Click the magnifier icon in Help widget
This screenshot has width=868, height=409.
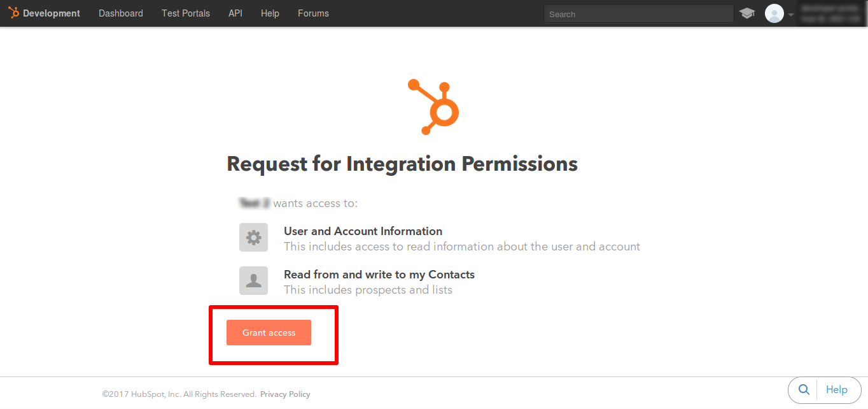(x=804, y=390)
